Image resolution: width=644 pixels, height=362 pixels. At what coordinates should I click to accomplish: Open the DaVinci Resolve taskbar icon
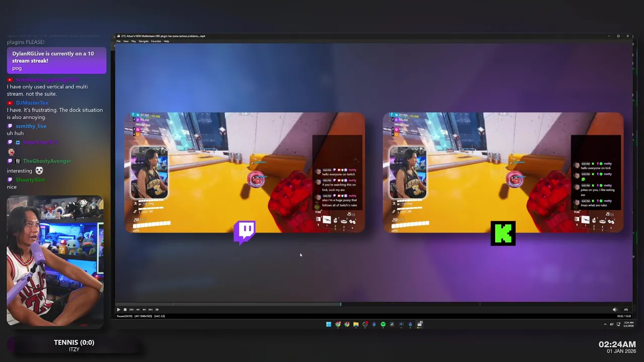(392, 324)
